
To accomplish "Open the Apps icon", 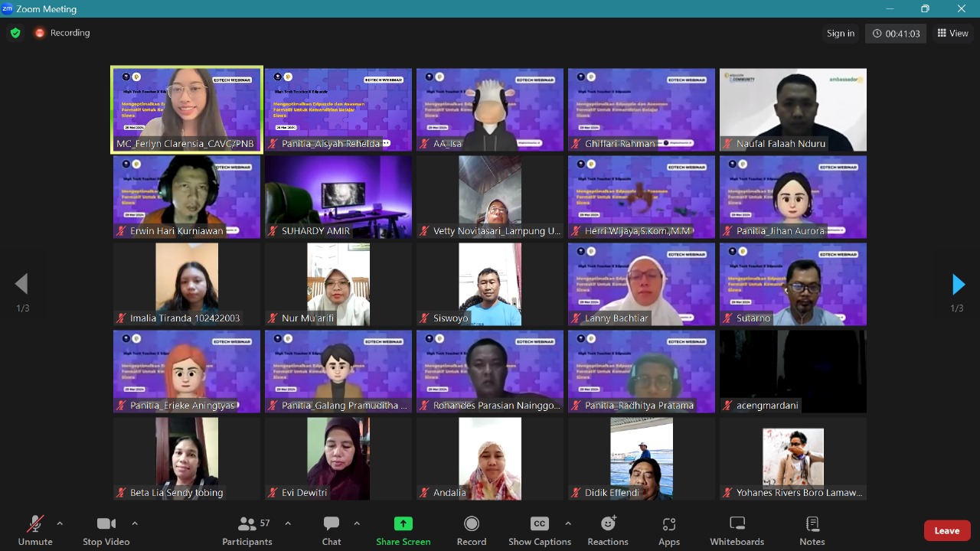I will coord(669,530).
